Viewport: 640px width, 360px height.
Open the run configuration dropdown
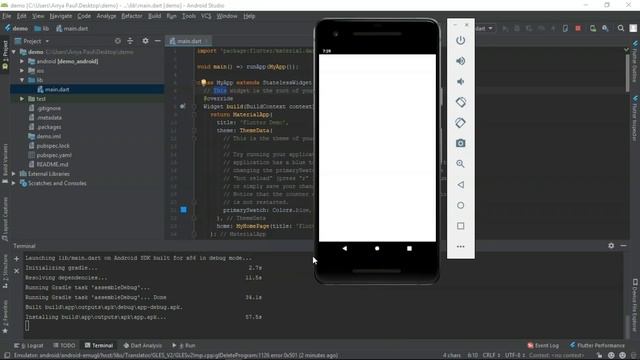(484, 29)
